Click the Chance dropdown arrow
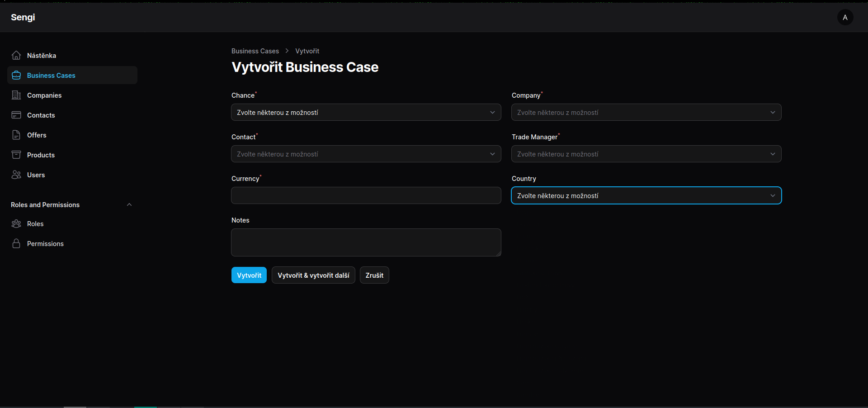 (x=492, y=112)
